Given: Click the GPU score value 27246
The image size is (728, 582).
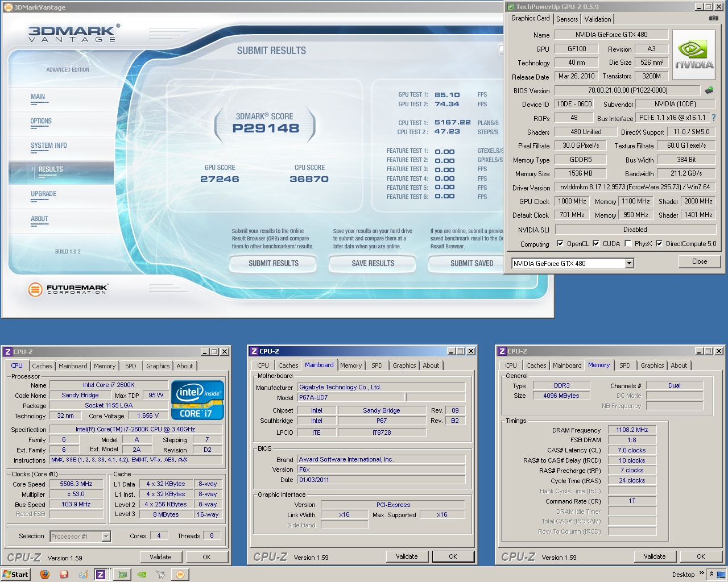Looking at the screenshot, I should [x=220, y=179].
